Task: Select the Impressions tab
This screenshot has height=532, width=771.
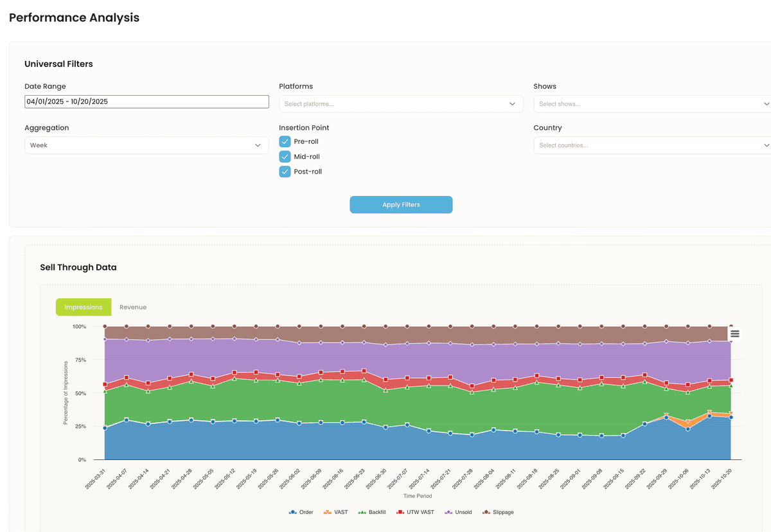Action: tap(84, 307)
